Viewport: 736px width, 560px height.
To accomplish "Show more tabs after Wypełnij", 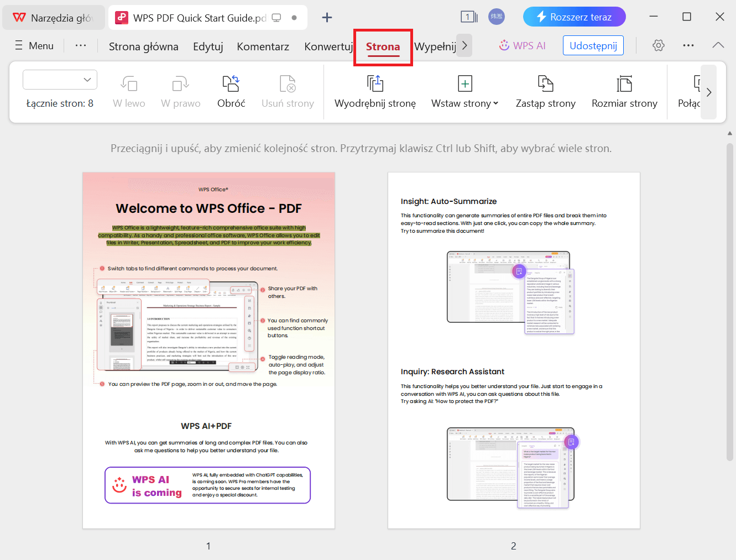I will 464,46.
